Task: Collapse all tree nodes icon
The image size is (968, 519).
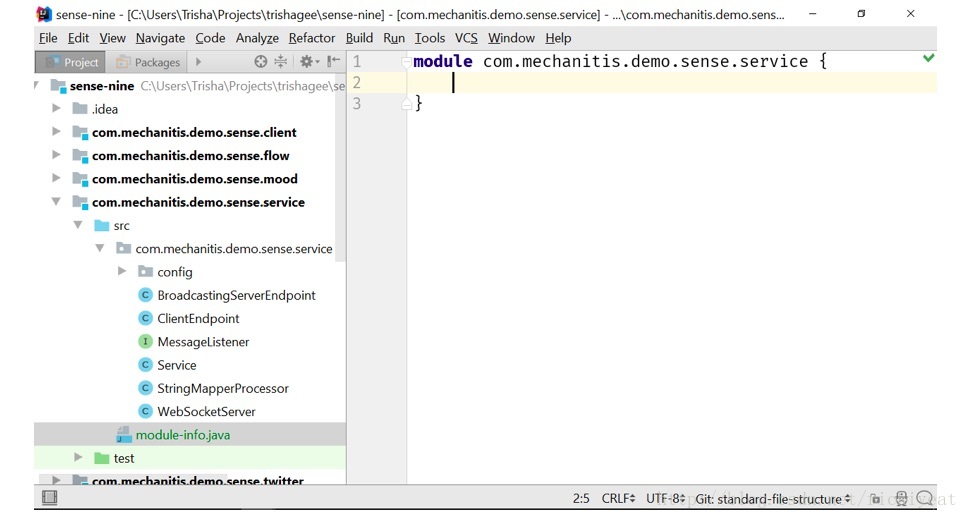Action: [x=280, y=61]
